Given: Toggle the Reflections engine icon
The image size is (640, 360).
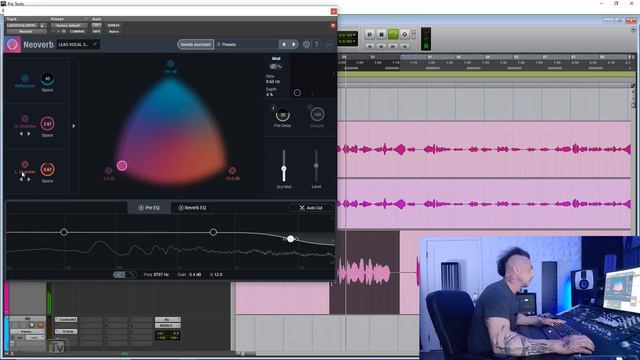Looking at the screenshot, I should pyautogui.click(x=25, y=78).
